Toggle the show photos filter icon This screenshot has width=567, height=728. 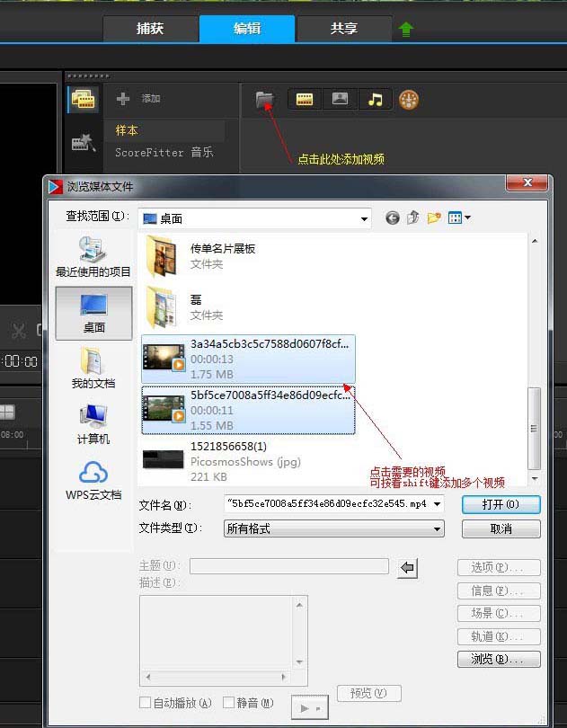340,99
